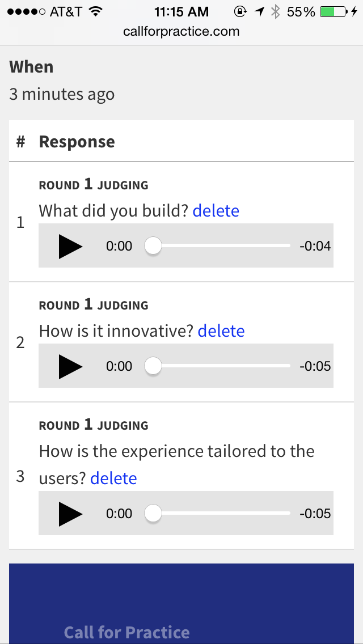Play the 'What did you build?' recording
The image size is (363, 644).
pyautogui.click(x=70, y=246)
